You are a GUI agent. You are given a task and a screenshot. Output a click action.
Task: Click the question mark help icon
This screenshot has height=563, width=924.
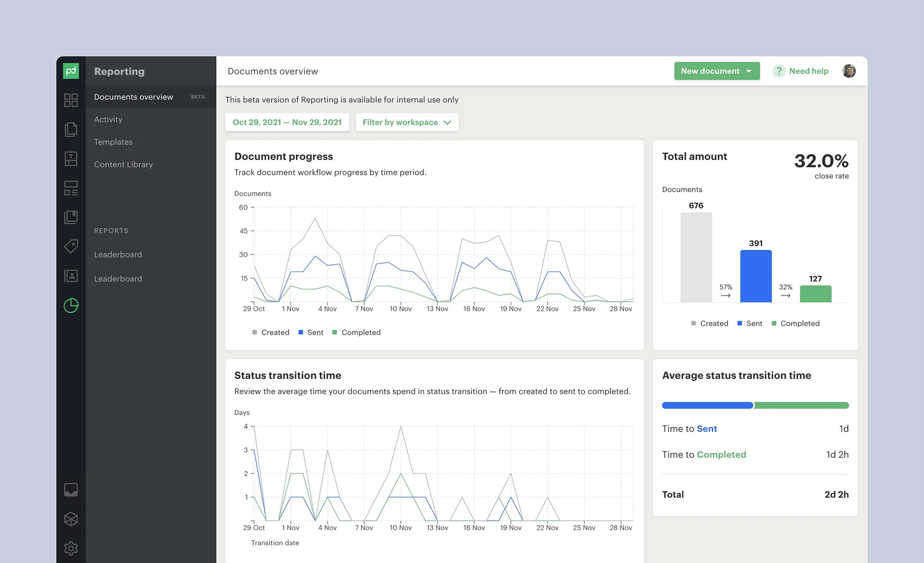779,71
